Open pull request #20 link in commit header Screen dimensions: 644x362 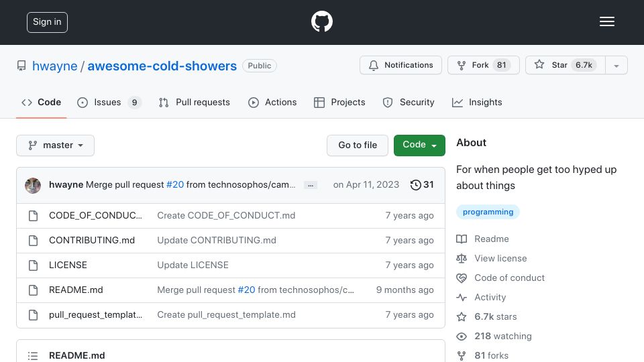[175, 185]
